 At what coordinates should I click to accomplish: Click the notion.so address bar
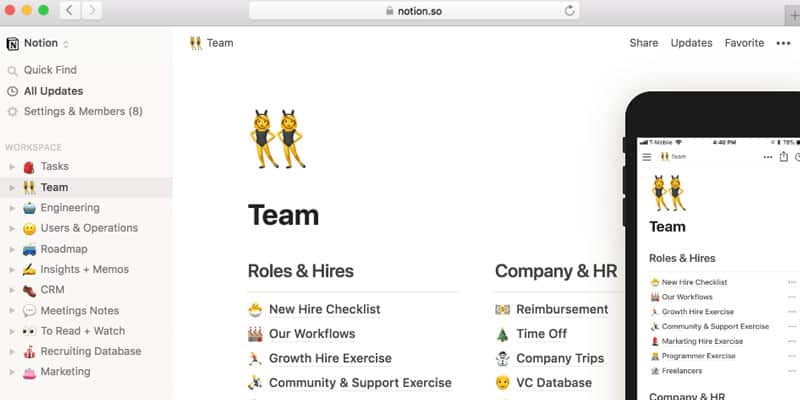pos(414,11)
